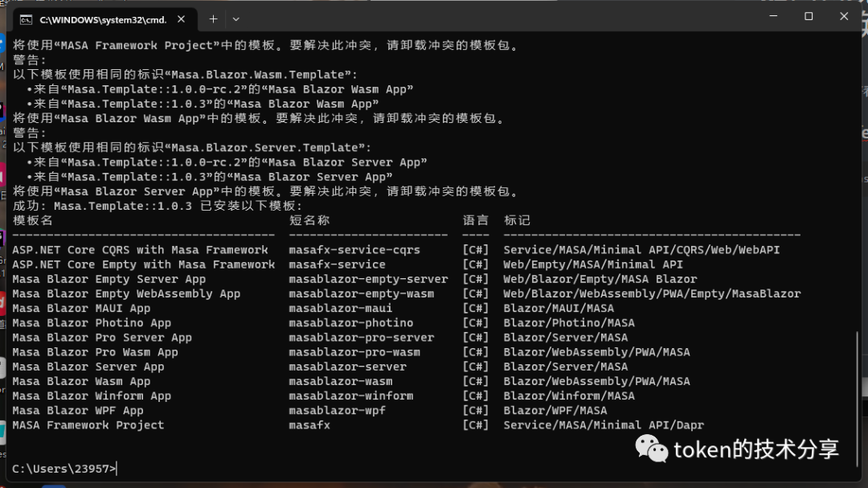Click short name masablazor-wasm

[x=341, y=381]
